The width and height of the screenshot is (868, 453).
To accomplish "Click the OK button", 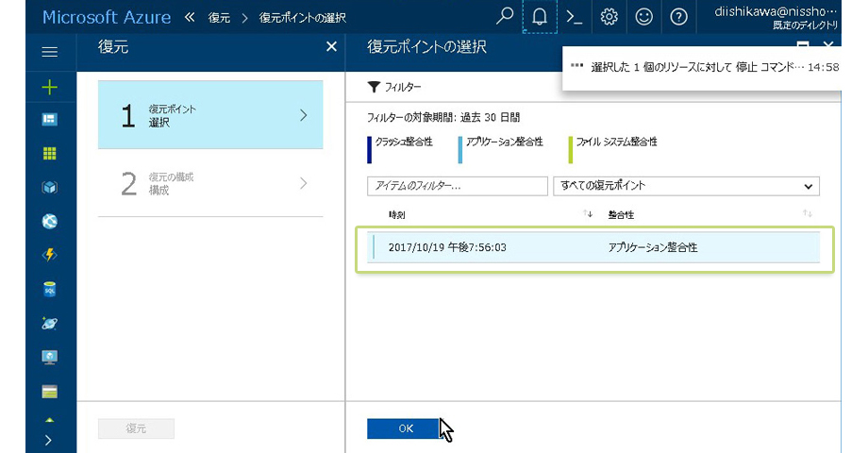I will click(406, 428).
